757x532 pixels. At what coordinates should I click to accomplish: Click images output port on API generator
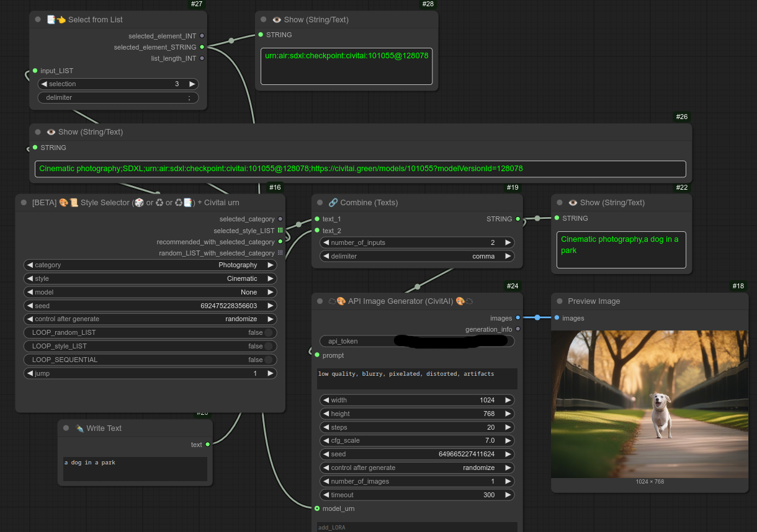[518, 318]
